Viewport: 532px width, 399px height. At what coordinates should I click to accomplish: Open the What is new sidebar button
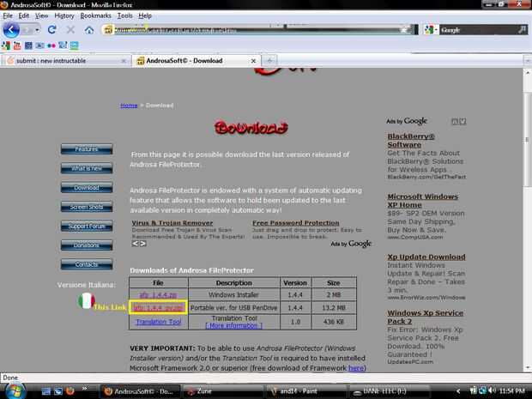[87, 168]
